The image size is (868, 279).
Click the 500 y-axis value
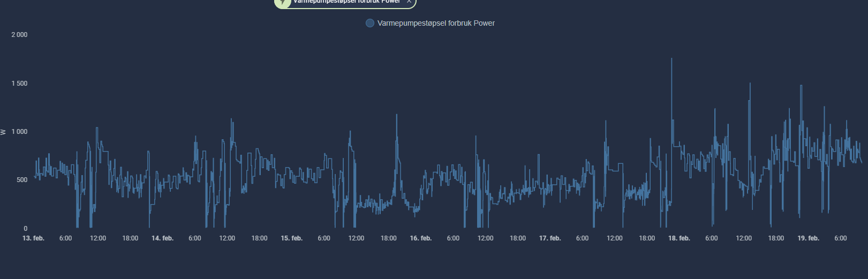coord(22,180)
